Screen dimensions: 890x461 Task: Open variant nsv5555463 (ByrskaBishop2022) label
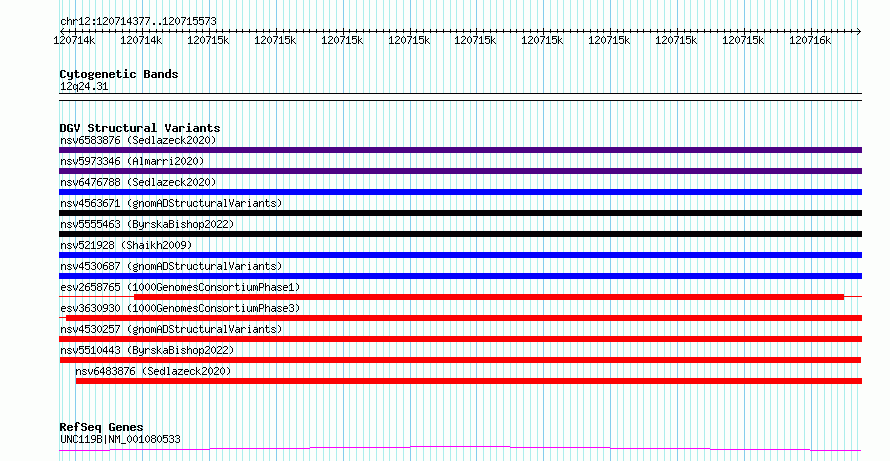[x=147, y=224]
